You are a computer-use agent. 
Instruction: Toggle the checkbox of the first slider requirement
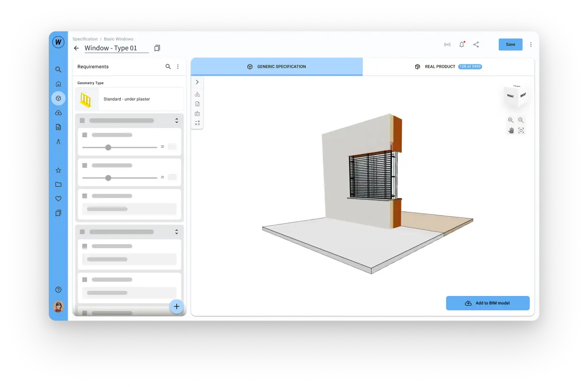pos(85,135)
